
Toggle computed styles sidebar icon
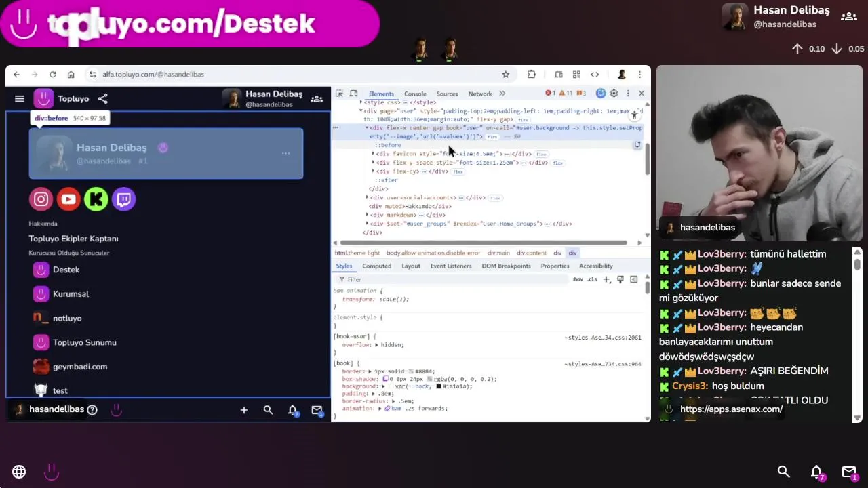[634, 279]
